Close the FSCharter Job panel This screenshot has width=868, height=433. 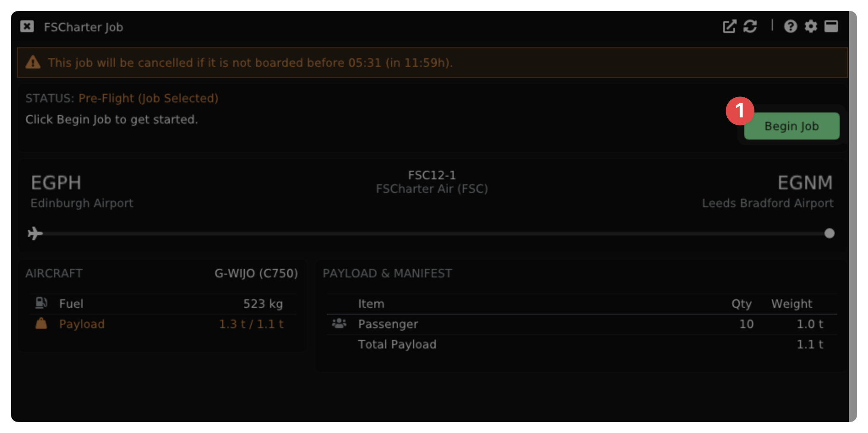click(27, 27)
